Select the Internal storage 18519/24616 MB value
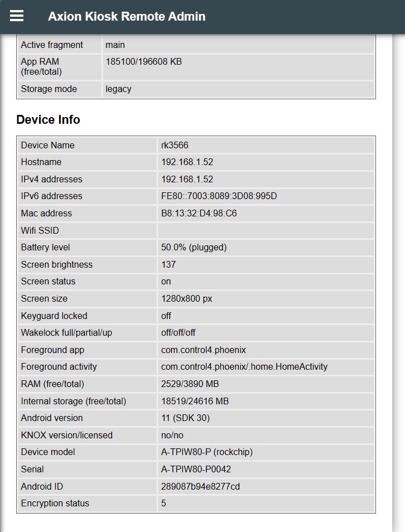405x532 pixels. pyautogui.click(x=195, y=401)
